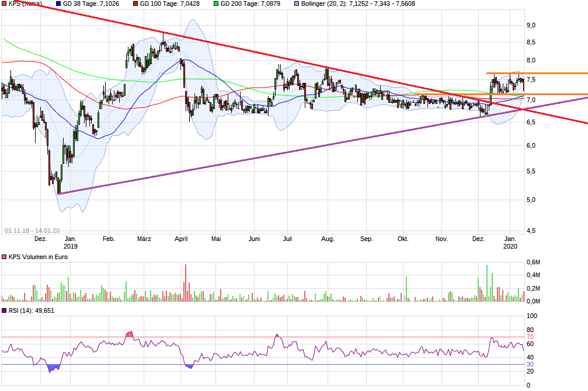588x391 pixels.
Task: Click the blue RSI 30 oversold level label
Action: tap(530, 365)
